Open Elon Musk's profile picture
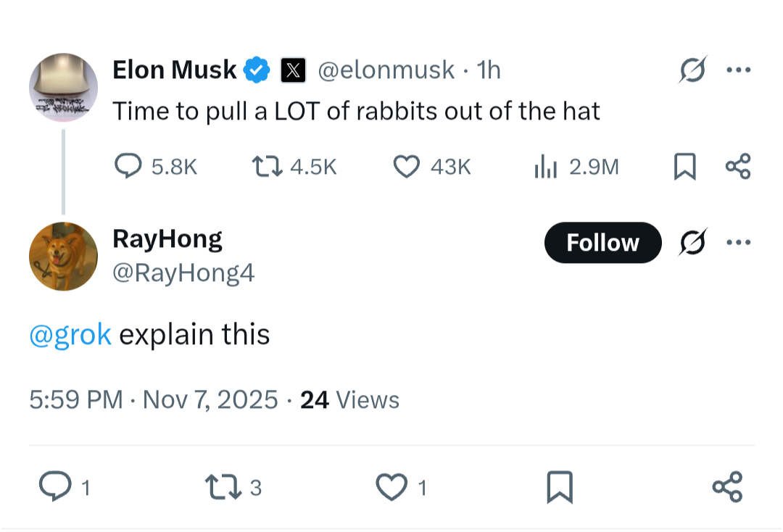The height and width of the screenshot is (532, 783). point(63,87)
